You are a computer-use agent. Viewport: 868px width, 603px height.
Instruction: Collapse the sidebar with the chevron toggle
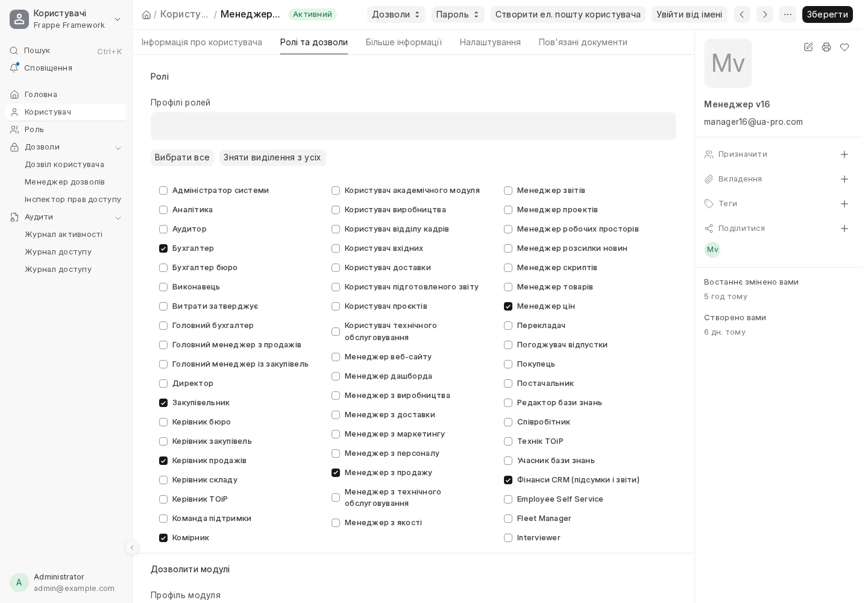click(132, 548)
